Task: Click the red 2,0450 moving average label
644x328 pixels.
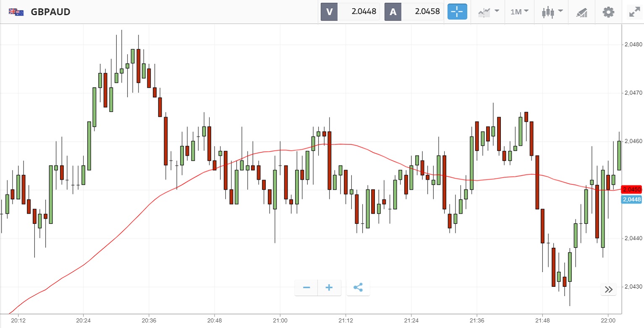Action: (x=631, y=189)
